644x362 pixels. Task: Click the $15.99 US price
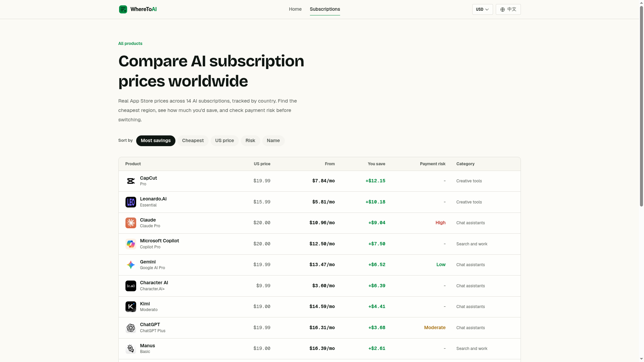(262, 202)
